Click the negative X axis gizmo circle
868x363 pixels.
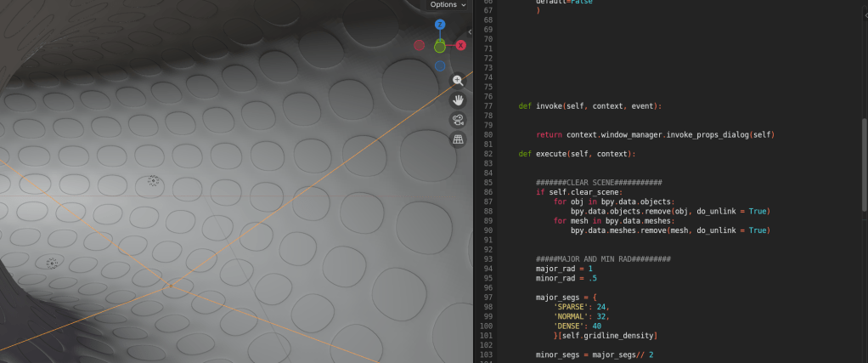420,45
